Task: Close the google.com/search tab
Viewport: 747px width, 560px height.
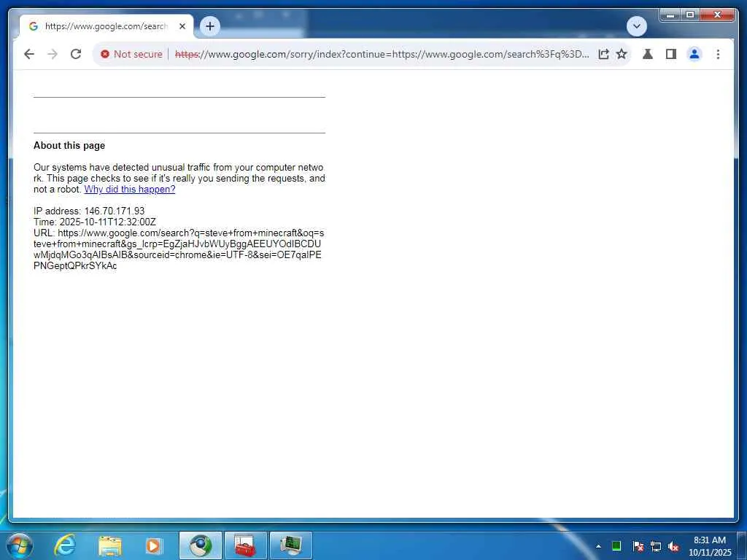Action: [x=182, y=27]
